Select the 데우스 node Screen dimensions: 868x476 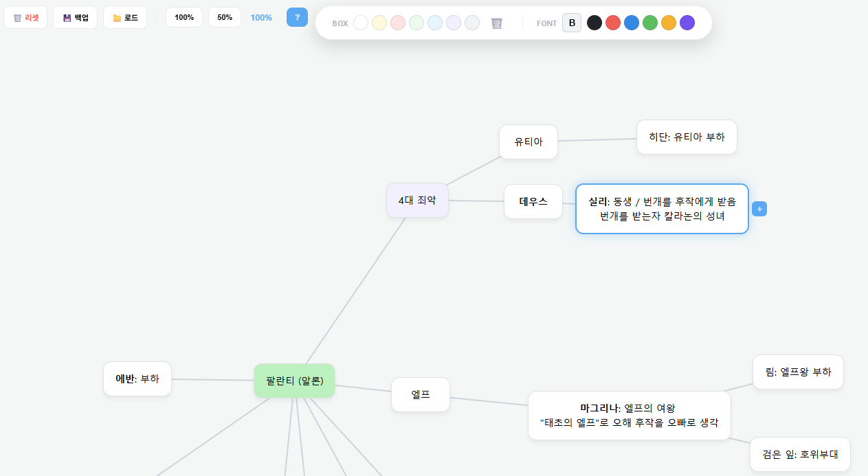click(533, 201)
